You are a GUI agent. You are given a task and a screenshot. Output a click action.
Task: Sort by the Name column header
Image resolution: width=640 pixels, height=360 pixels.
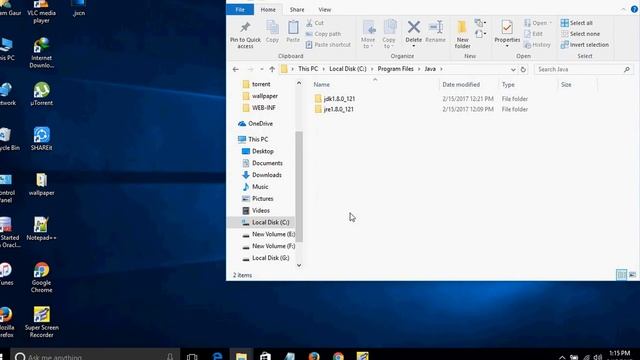[x=322, y=84]
